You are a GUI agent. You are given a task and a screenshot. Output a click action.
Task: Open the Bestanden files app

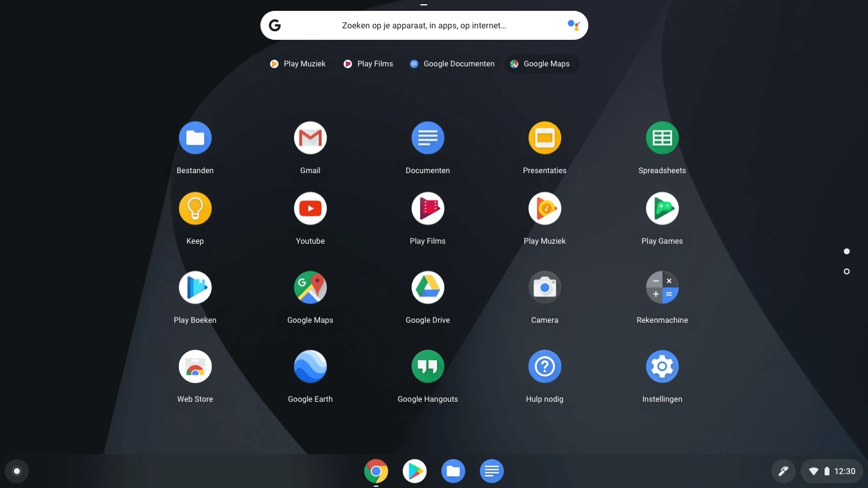[195, 138]
